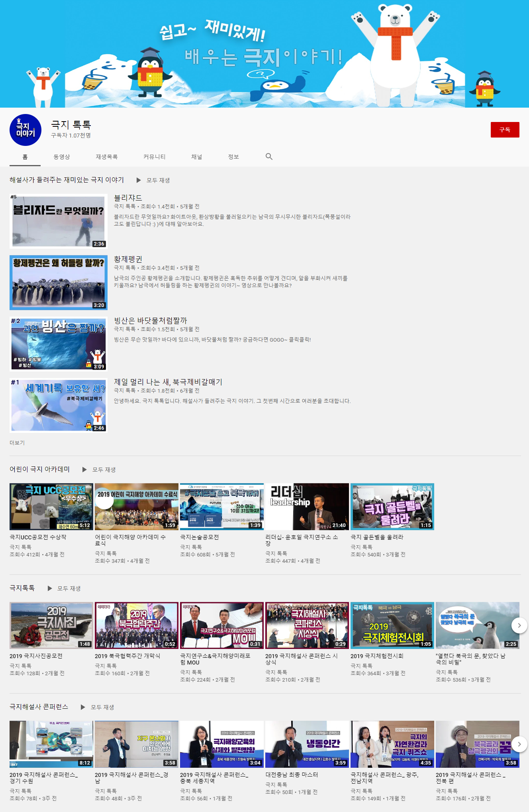Image resolution: width=529 pixels, height=812 pixels.
Task: Open the 채널 tab
Action: point(197,157)
